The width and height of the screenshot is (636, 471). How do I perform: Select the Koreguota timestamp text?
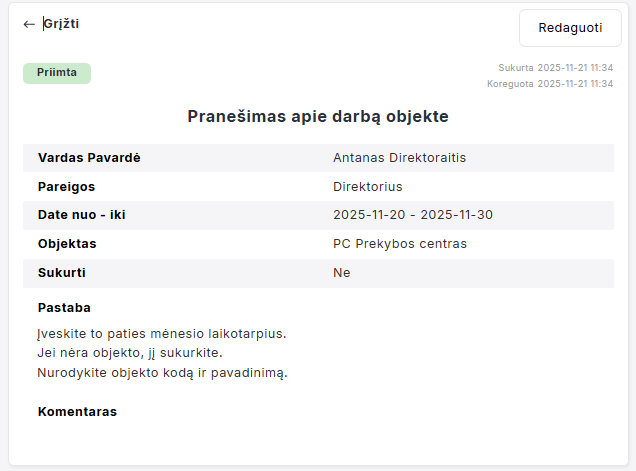549,84
